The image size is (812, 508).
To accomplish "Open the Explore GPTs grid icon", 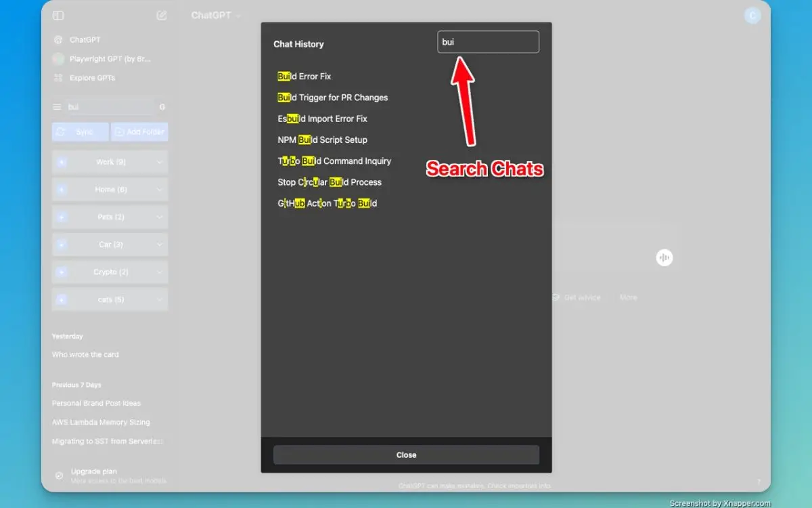I will [58, 78].
